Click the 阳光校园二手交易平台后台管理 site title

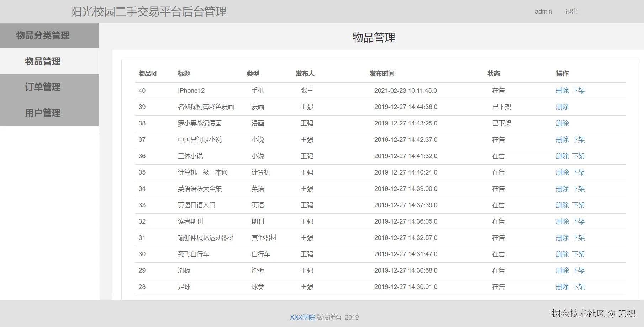click(x=148, y=12)
